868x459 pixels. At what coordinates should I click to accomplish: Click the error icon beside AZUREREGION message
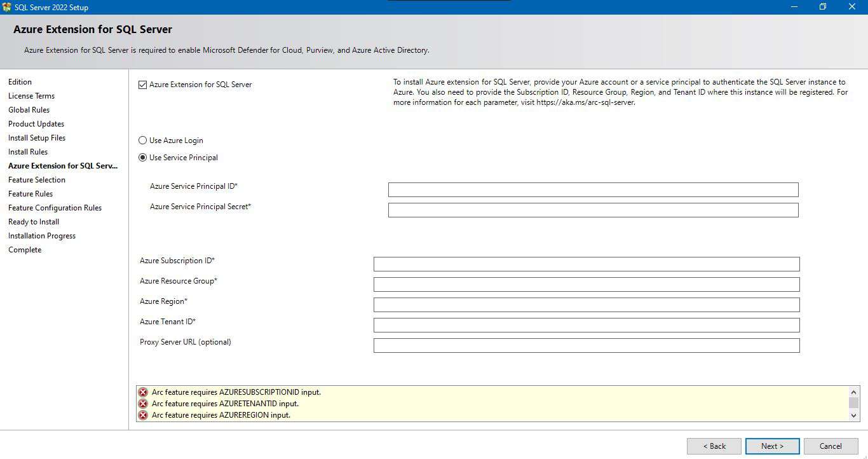tap(143, 415)
